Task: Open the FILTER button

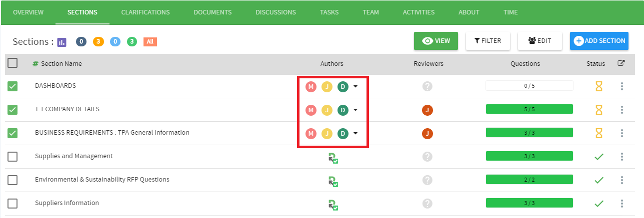Action: tap(488, 41)
